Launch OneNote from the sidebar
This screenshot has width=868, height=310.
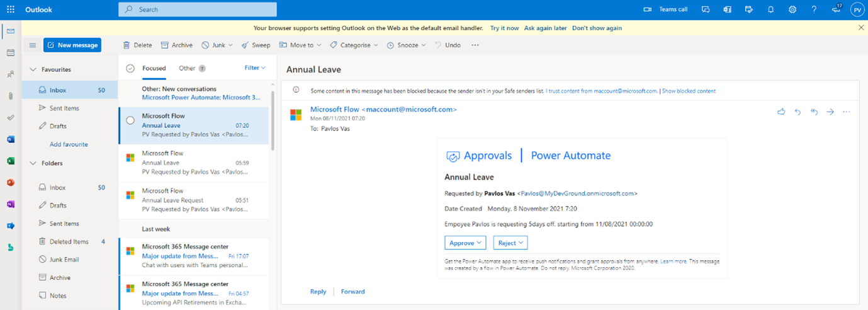[x=11, y=204]
